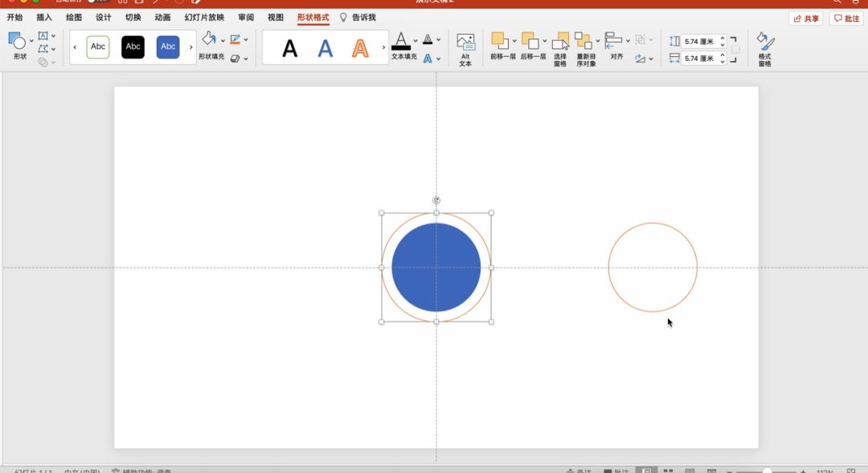Click the 重新排序对象 reorder objects icon
868x473 pixels.
[x=583, y=40]
